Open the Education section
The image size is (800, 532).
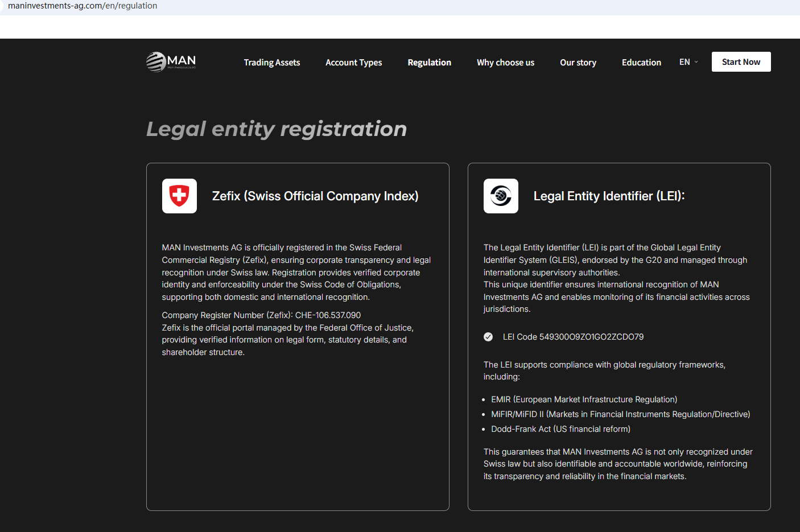[641, 63]
